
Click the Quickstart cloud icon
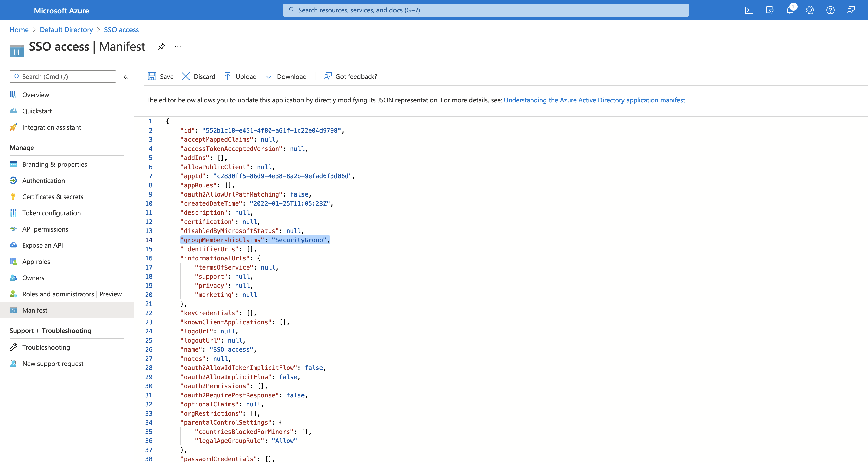pos(13,111)
